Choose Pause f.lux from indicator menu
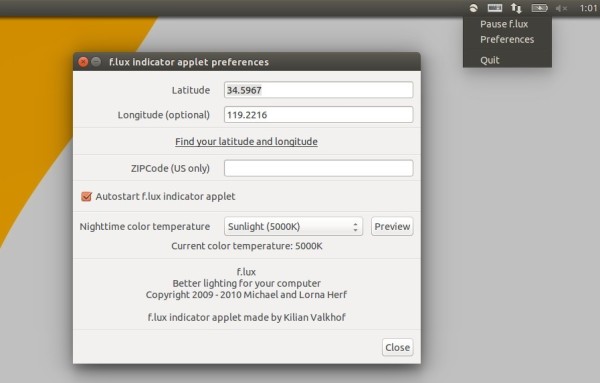Screen dimensions: 600x383 click(x=504, y=24)
